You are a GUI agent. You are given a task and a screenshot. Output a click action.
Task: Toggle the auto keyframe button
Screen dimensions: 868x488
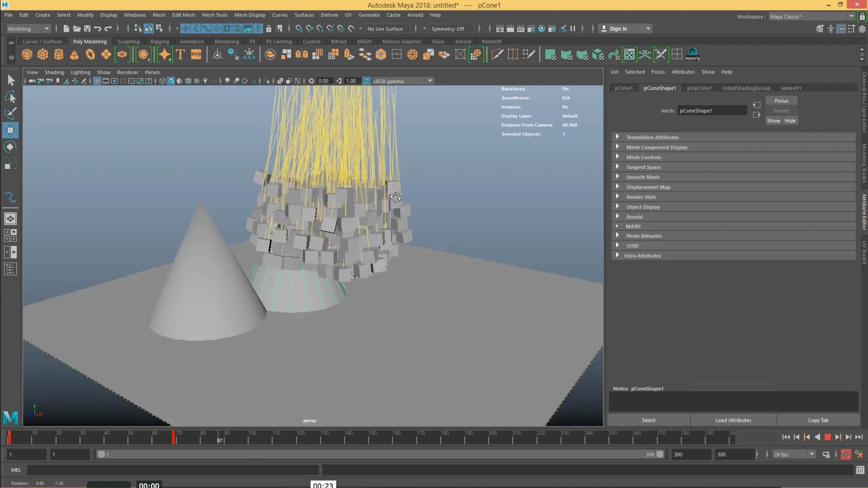846,454
